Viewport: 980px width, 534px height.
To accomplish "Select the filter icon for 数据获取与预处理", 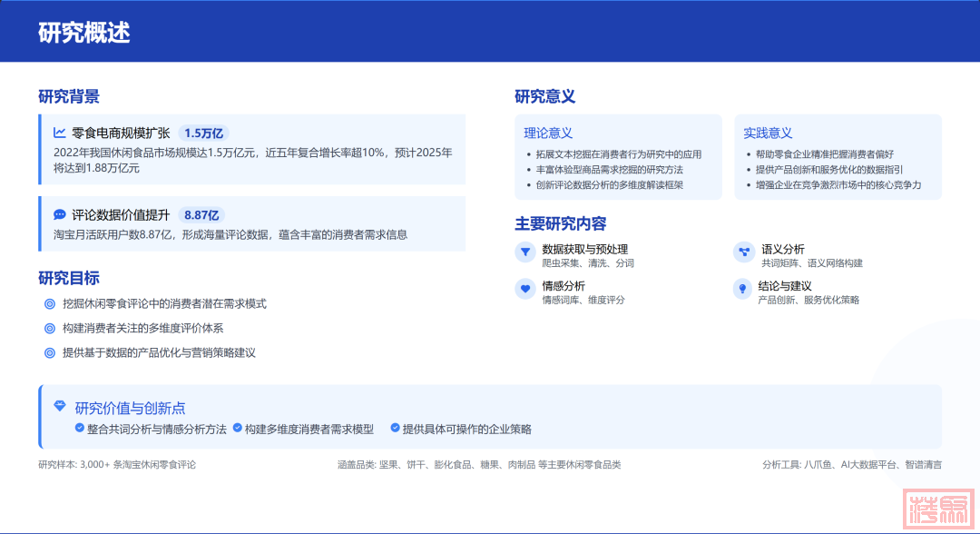I will click(524, 252).
